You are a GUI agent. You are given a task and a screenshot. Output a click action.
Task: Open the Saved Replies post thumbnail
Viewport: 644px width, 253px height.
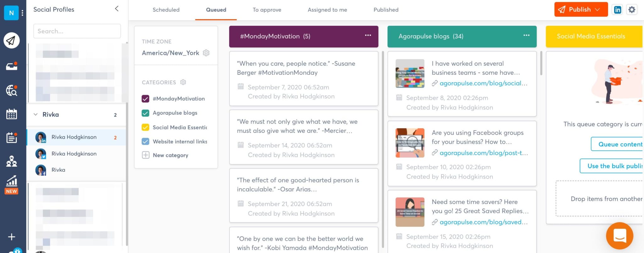click(x=410, y=212)
